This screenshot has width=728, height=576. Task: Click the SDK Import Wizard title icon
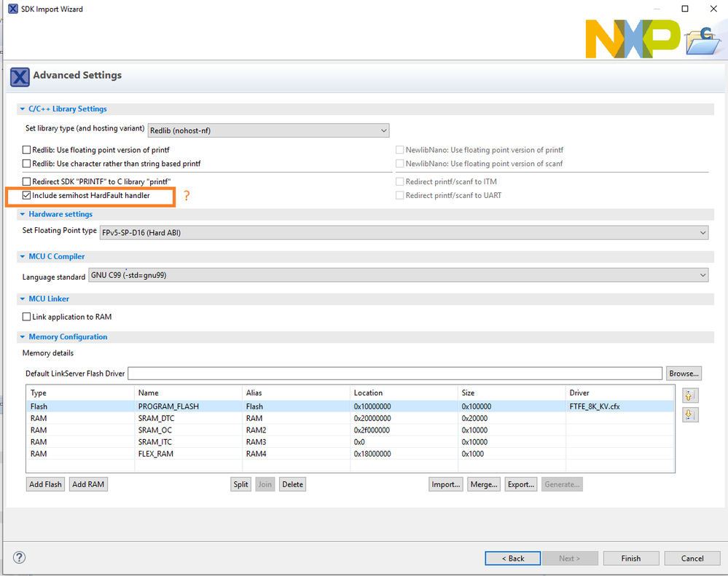(x=13, y=9)
